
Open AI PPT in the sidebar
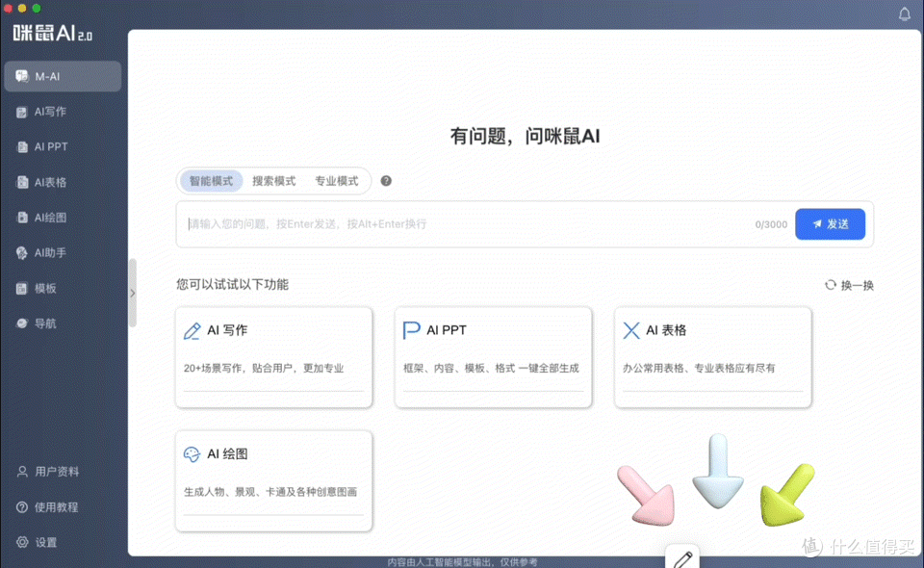[63, 146]
